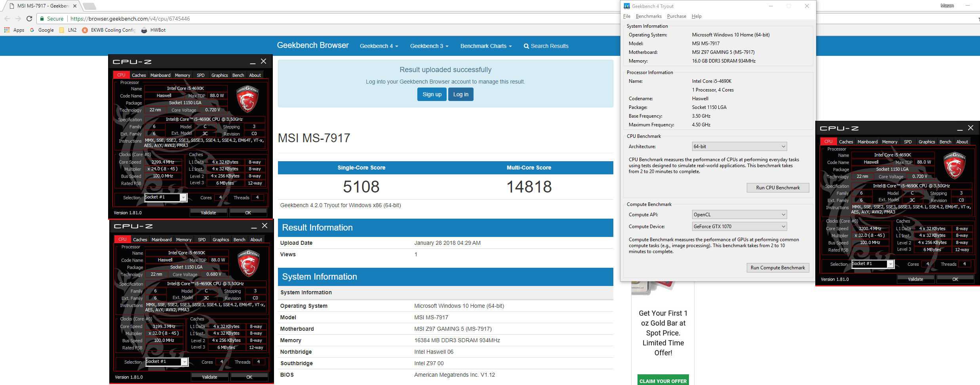Click the browser Back arrow icon
Screen dimensions: 980x385
[7, 19]
